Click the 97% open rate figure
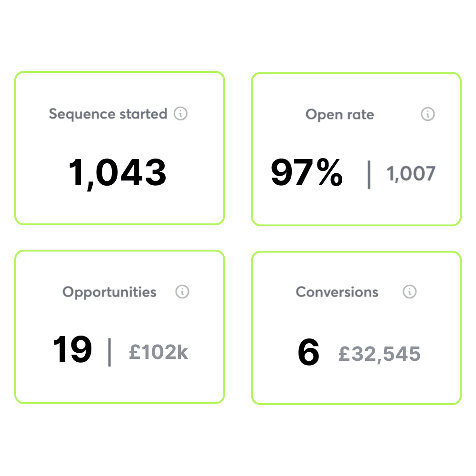Viewport: 476px width, 476px height. point(307,172)
